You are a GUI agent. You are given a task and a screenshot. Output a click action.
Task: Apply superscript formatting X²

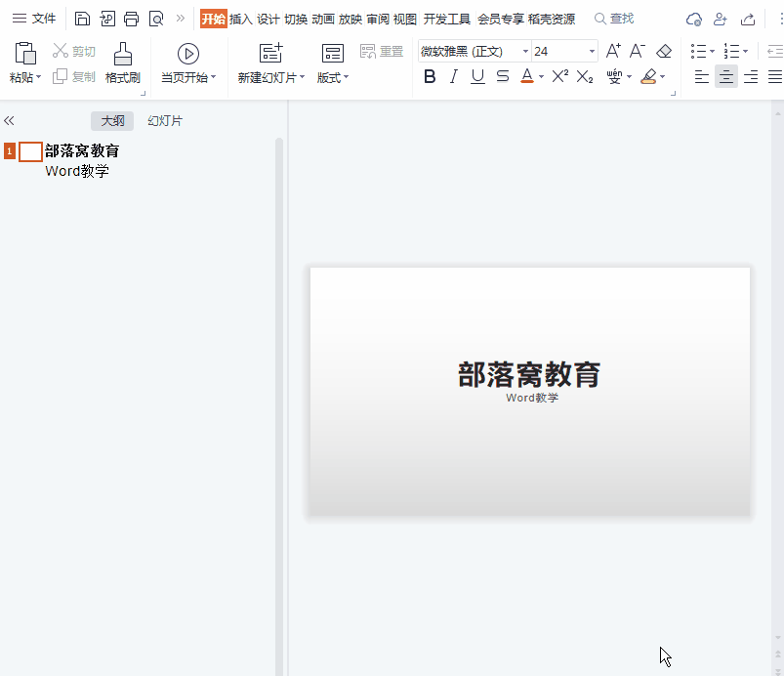coord(558,75)
